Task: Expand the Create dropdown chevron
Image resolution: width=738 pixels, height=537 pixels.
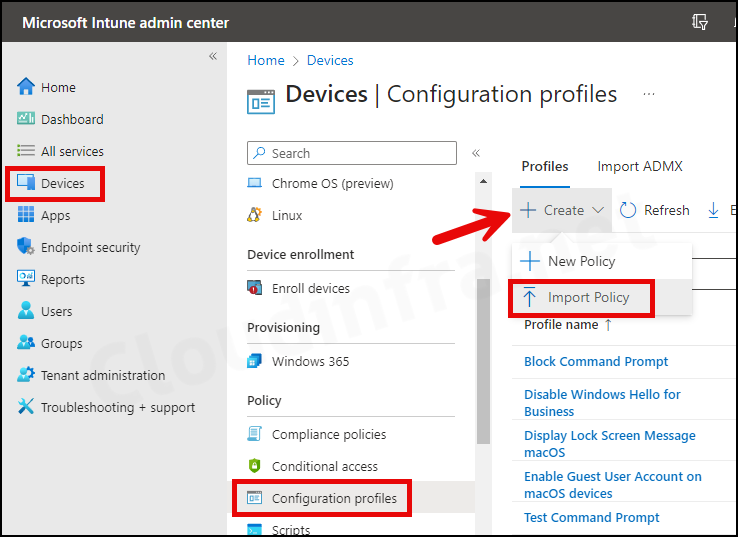Action: 598,210
